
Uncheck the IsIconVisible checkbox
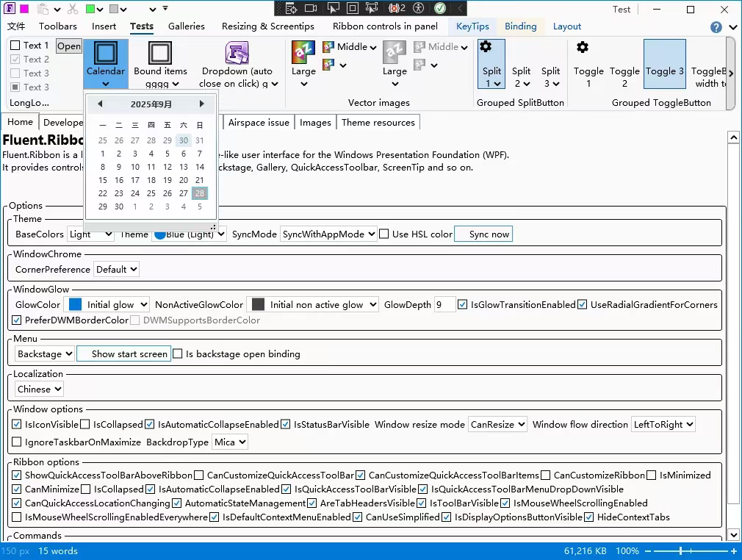pos(17,424)
